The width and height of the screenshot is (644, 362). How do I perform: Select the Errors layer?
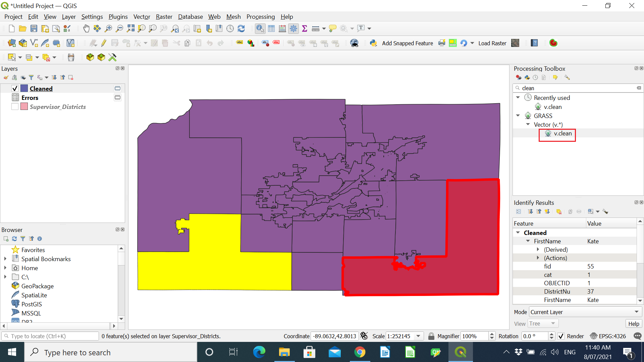click(x=30, y=98)
